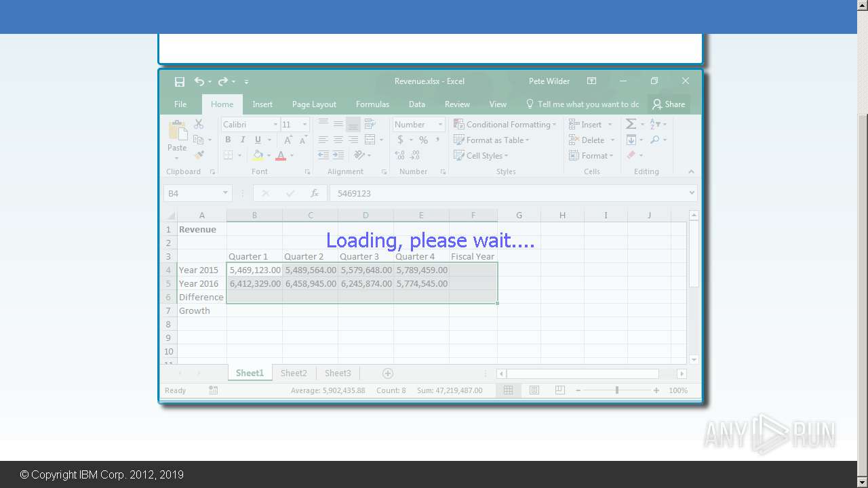Open the Name Box B4 dropdown
Screen dimensions: 868x488
(x=225, y=193)
